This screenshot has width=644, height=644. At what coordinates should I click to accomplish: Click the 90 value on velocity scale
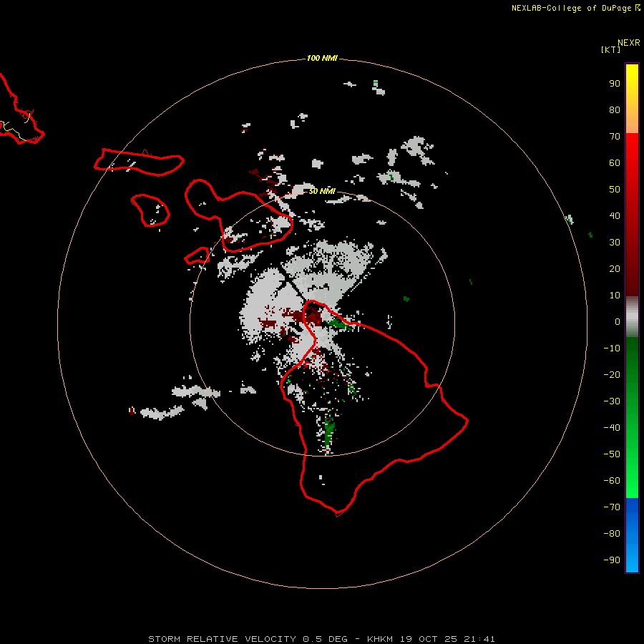[615, 84]
